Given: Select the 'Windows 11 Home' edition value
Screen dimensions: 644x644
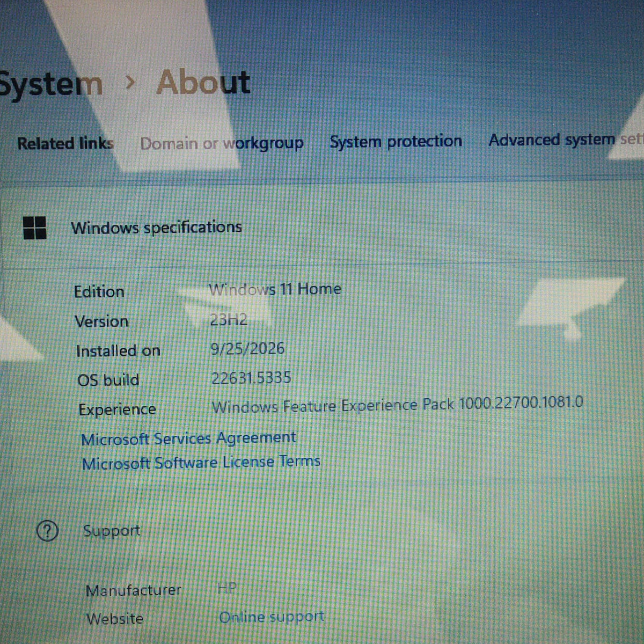Looking at the screenshot, I should (x=275, y=289).
